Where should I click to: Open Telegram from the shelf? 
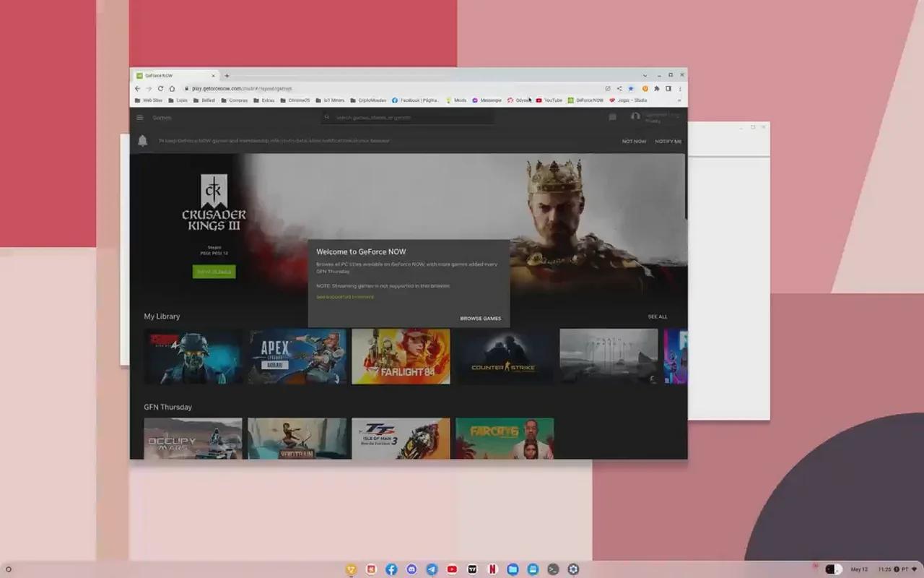click(432, 569)
